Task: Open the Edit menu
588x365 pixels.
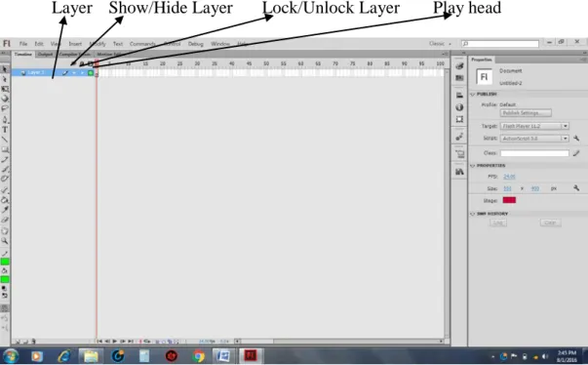Action: (x=39, y=44)
